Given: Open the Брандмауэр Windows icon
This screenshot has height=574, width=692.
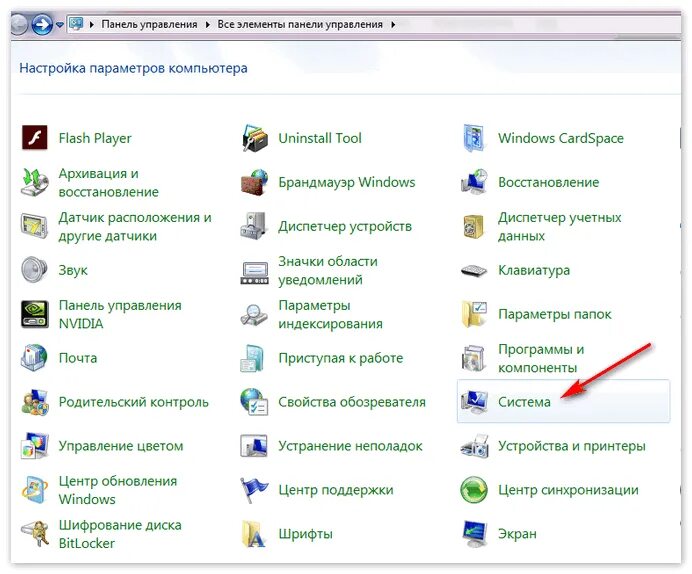Looking at the screenshot, I should pos(254,182).
